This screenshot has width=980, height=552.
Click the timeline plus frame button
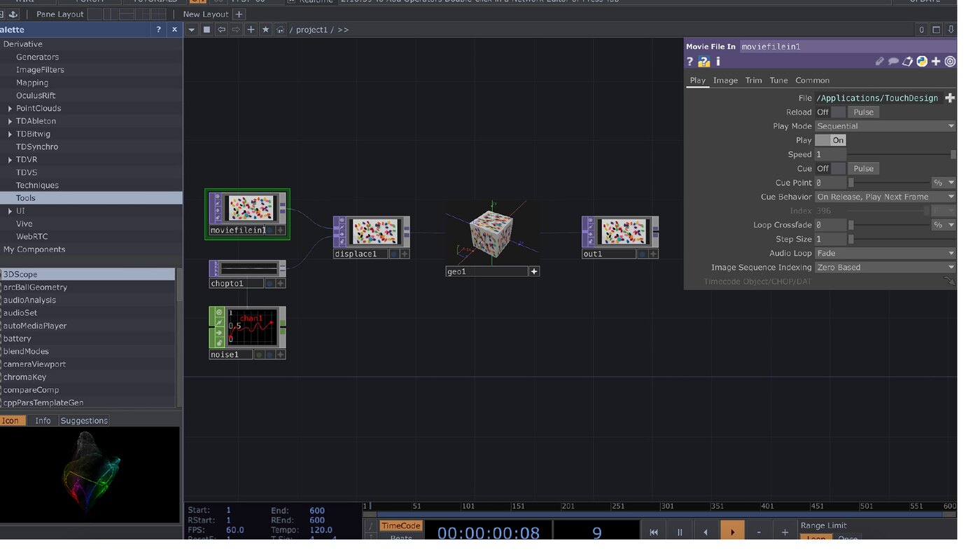pos(785,532)
